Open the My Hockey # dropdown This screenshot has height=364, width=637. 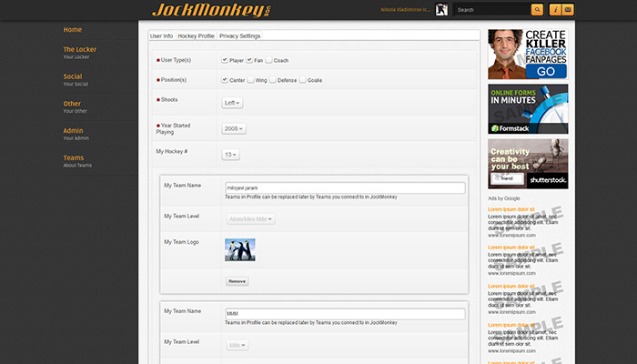coord(231,155)
